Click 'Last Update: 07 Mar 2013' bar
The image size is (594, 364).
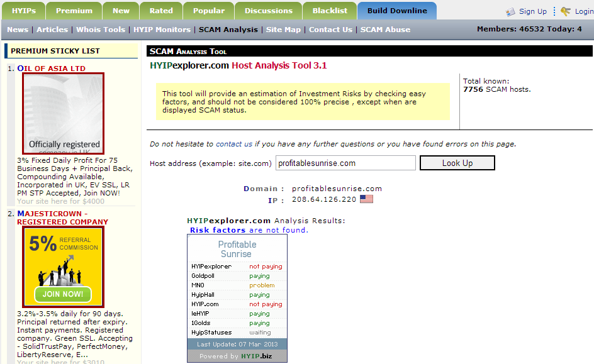[237, 345]
